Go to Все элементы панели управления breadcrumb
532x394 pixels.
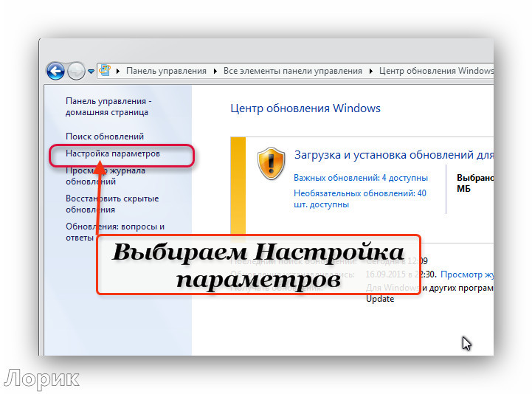pyautogui.click(x=292, y=71)
